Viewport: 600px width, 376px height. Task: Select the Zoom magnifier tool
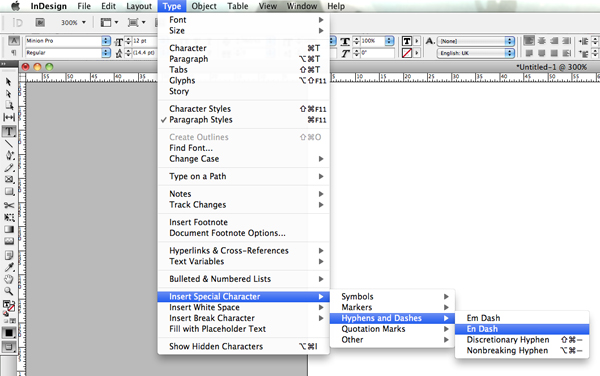tap(8, 291)
